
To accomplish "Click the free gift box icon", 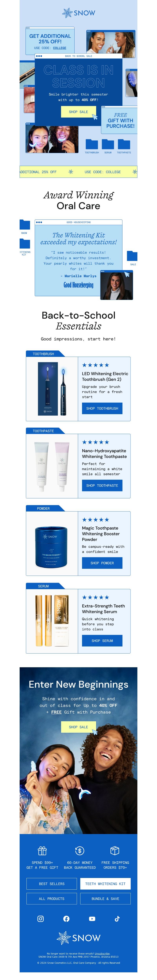I will click(42, 850).
